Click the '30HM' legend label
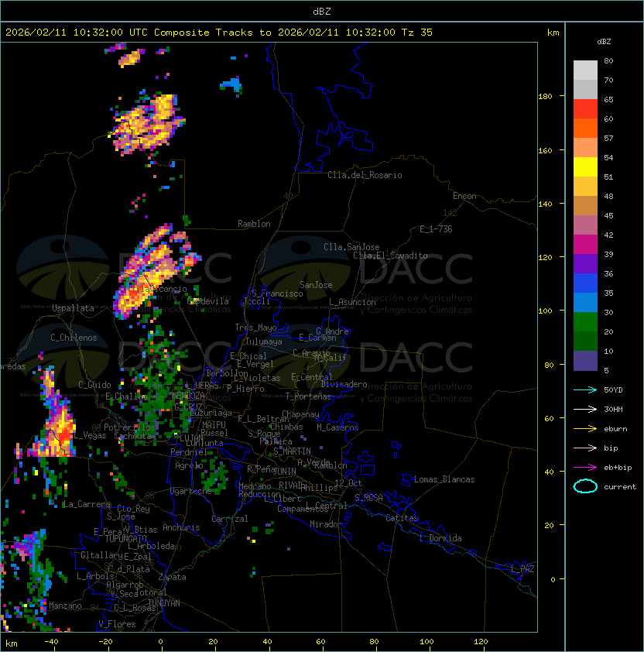Viewport: 644px width, 652px height. click(613, 409)
